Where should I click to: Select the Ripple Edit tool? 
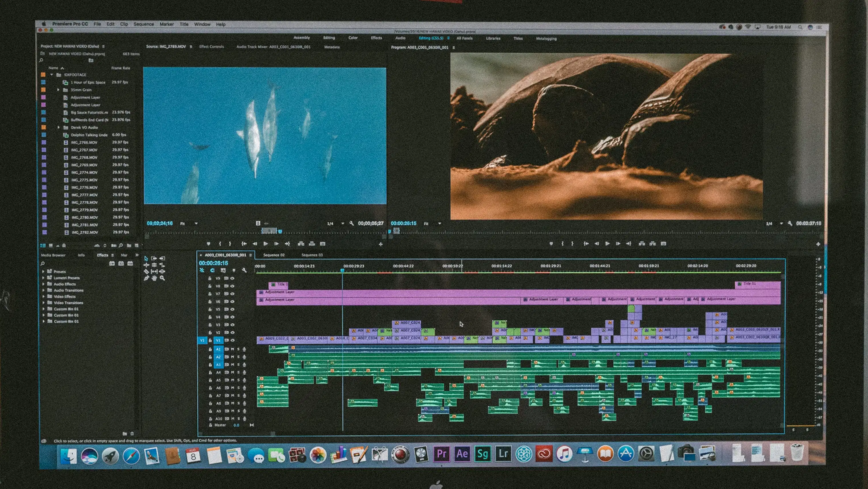coord(146,265)
